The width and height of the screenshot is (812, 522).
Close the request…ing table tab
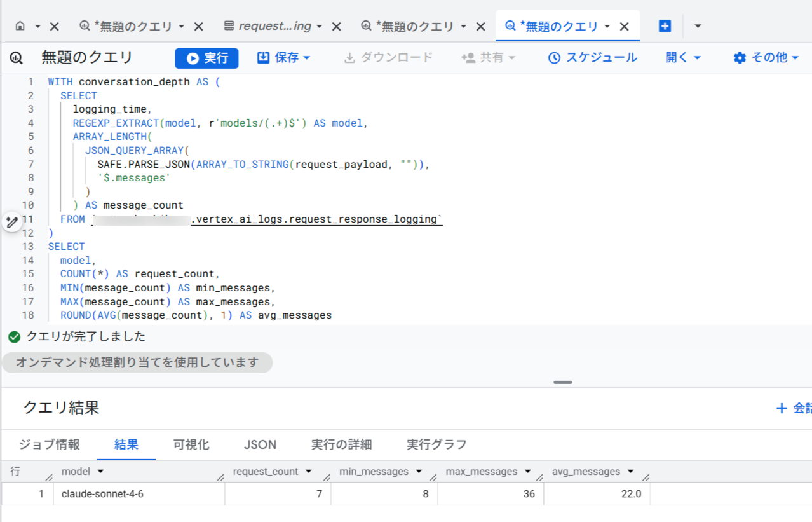(x=337, y=26)
